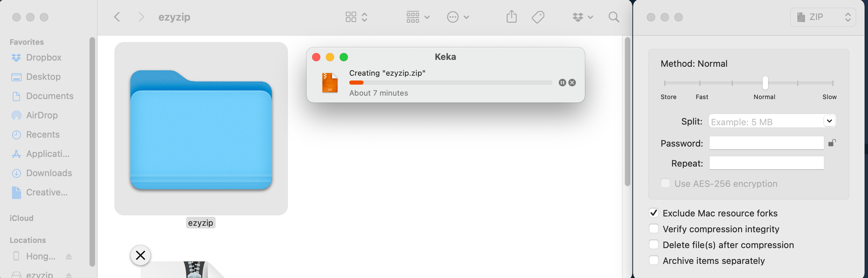Select AirDrop in the sidebar

tap(42, 115)
